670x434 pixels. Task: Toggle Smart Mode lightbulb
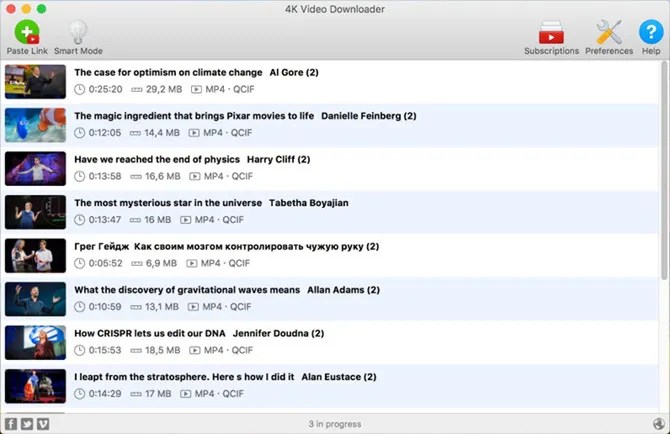(78, 32)
